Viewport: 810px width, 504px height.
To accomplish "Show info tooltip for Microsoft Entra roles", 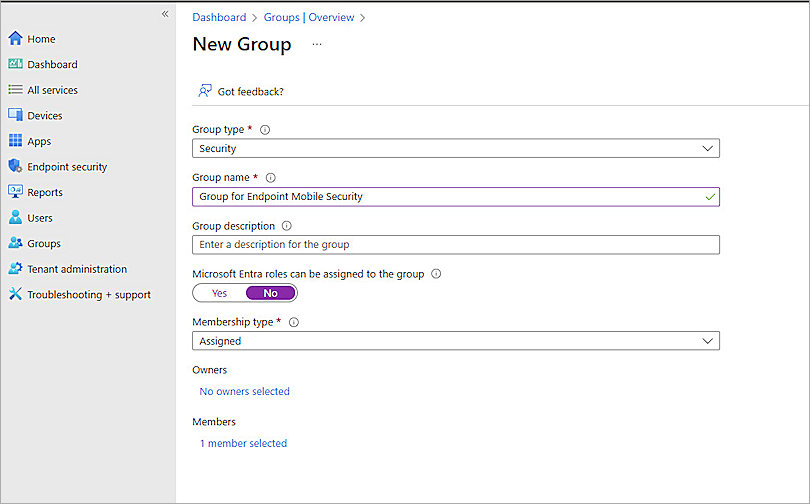I will [x=436, y=274].
